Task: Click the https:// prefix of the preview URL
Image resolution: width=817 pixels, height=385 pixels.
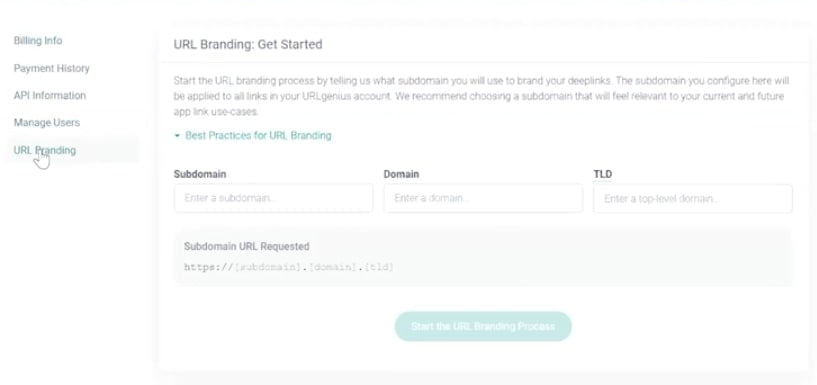Action: tap(209, 267)
